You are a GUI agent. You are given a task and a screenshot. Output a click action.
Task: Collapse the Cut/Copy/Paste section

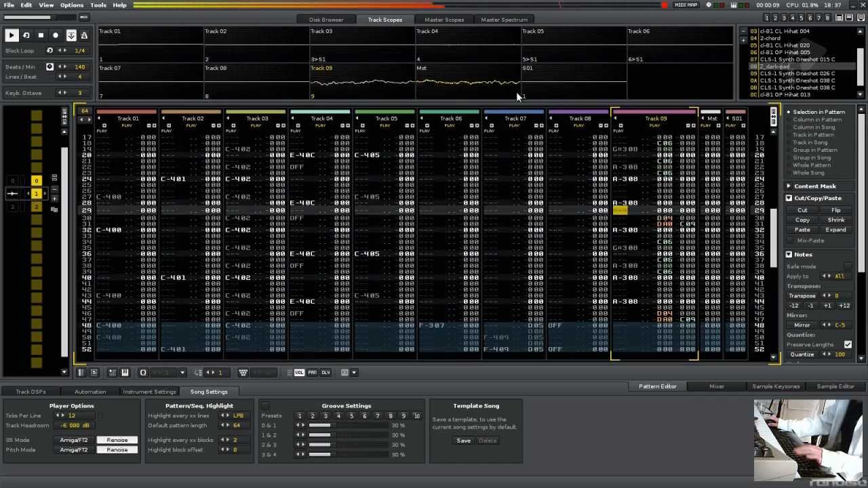789,198
